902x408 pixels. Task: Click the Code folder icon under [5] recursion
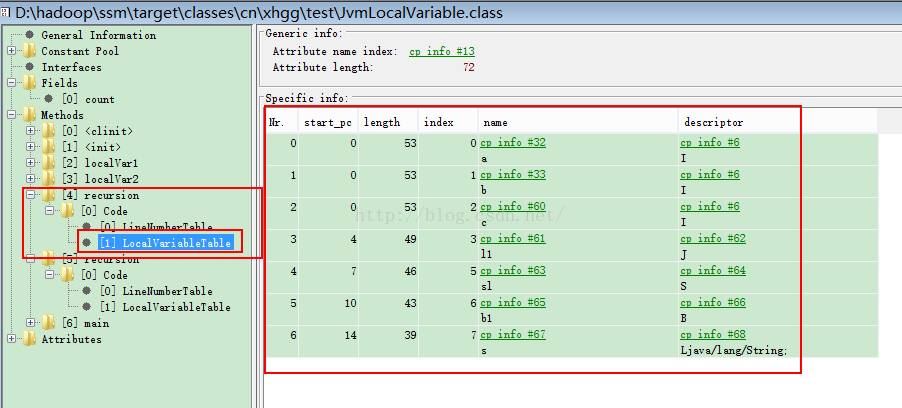[x=68, y=275]
